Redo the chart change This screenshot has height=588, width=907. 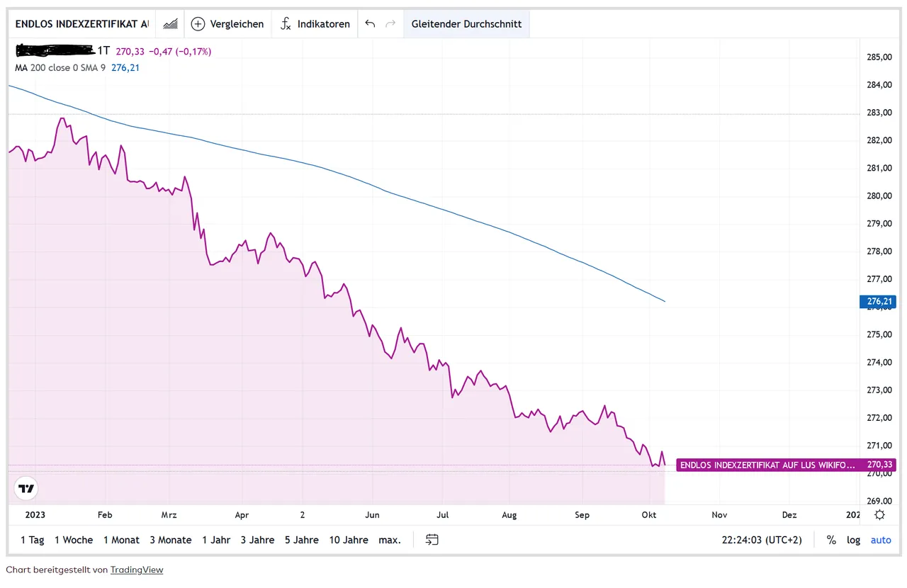coord(390,24)
